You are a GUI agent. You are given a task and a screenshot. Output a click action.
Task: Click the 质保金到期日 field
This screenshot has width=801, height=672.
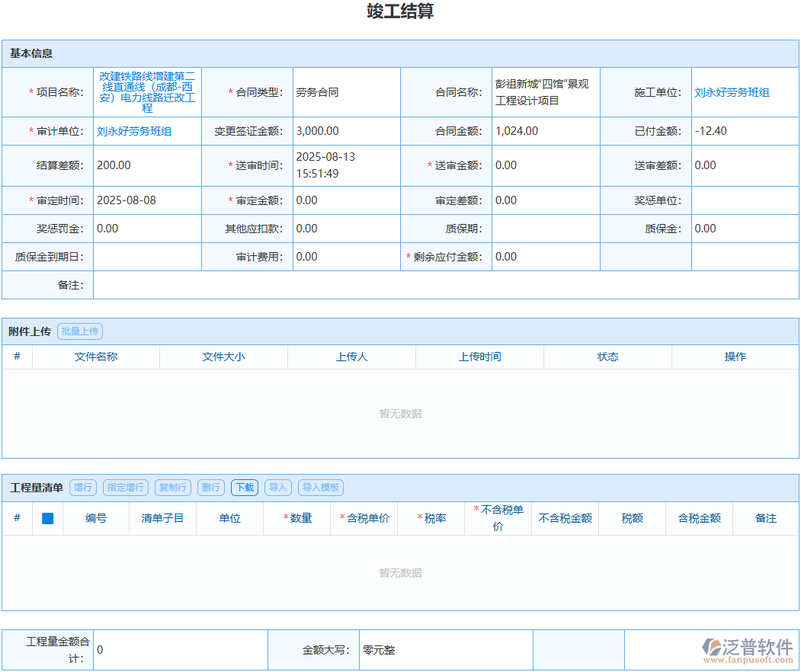[147, 257]
